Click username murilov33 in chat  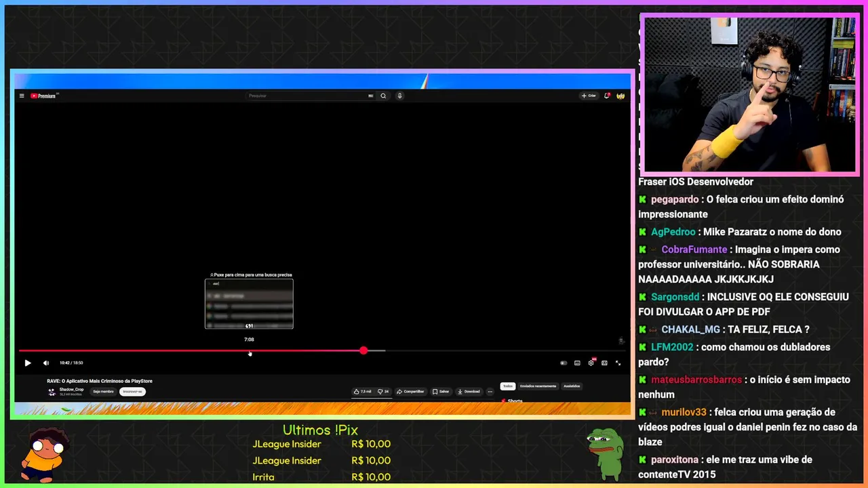684,412
